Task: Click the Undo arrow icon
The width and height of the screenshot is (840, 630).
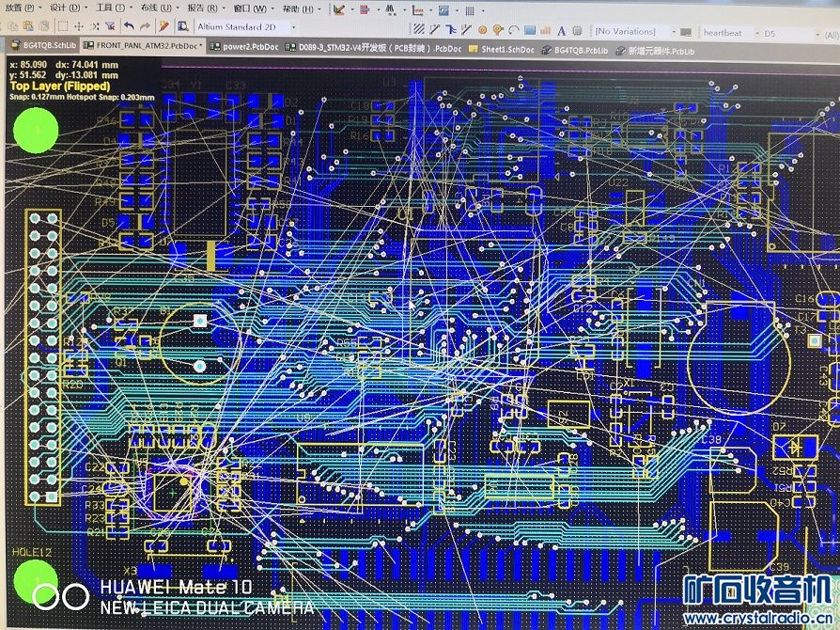Action: coord(129,25)
